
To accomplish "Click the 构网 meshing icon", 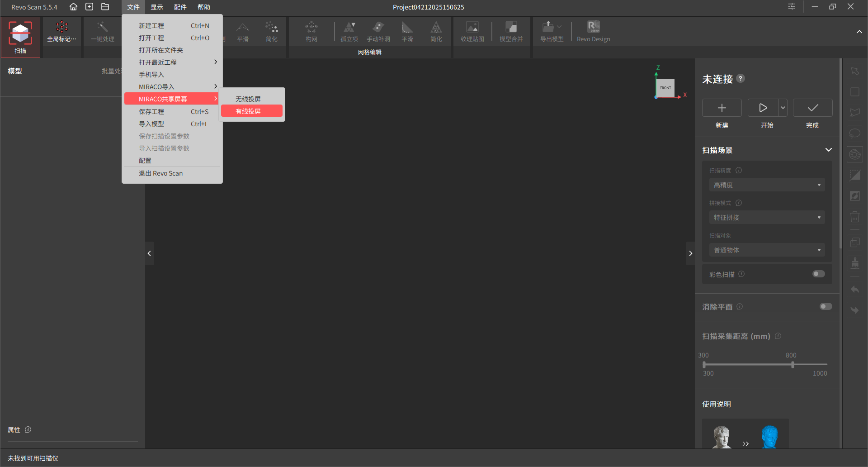I will click(311, 32).
